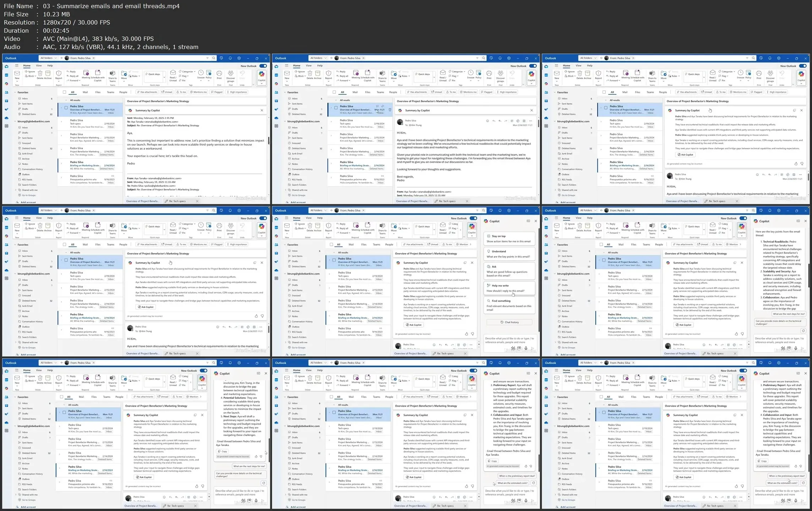In top-left frame, click the 'Has attachments' filter
812x511 pixels.
[147, 92]
